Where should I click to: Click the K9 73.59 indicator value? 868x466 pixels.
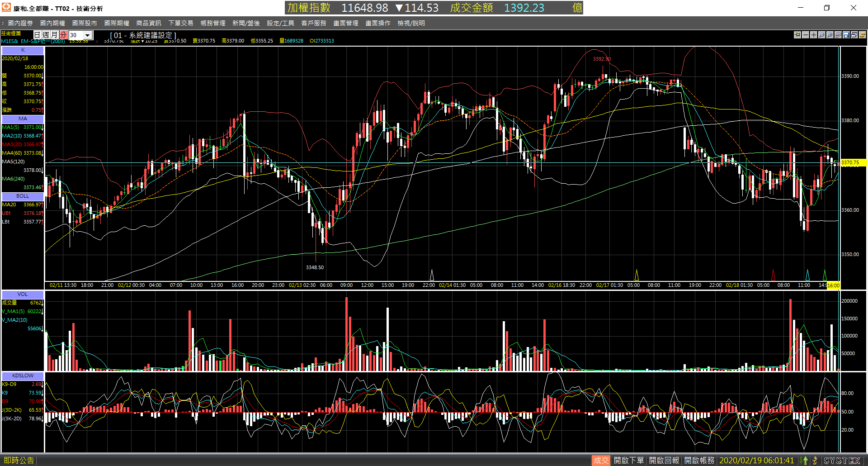[23, 393]
